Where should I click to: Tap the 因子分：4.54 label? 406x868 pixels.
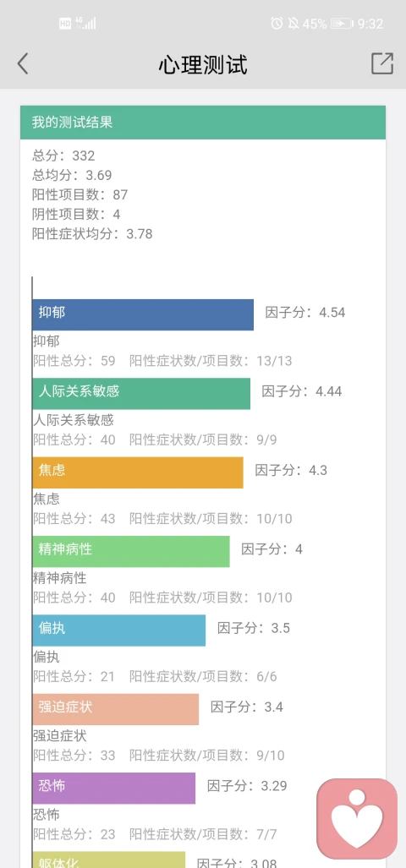pos(305,312)
